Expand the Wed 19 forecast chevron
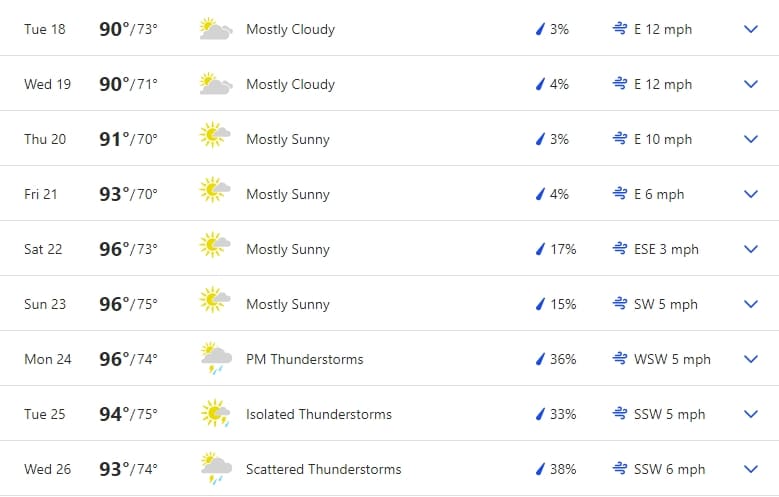Screen dimensions: 779x497 click(x=751, y=84)
